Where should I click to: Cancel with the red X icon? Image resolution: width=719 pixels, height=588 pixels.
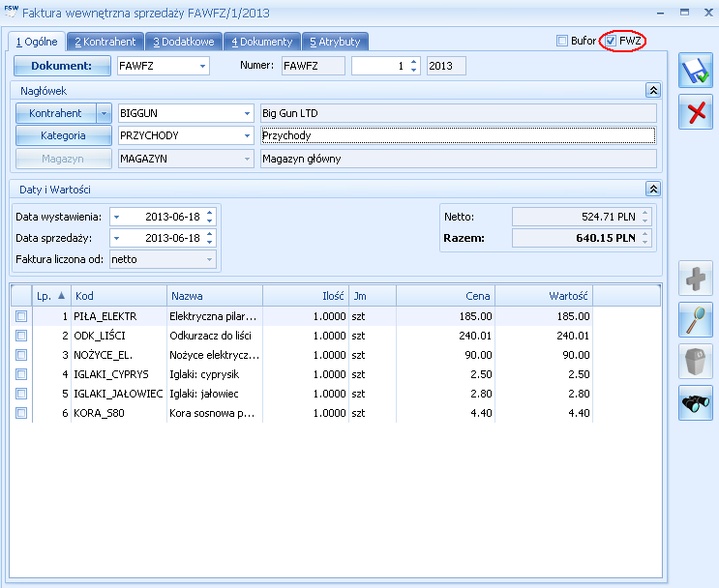point(696,112)
